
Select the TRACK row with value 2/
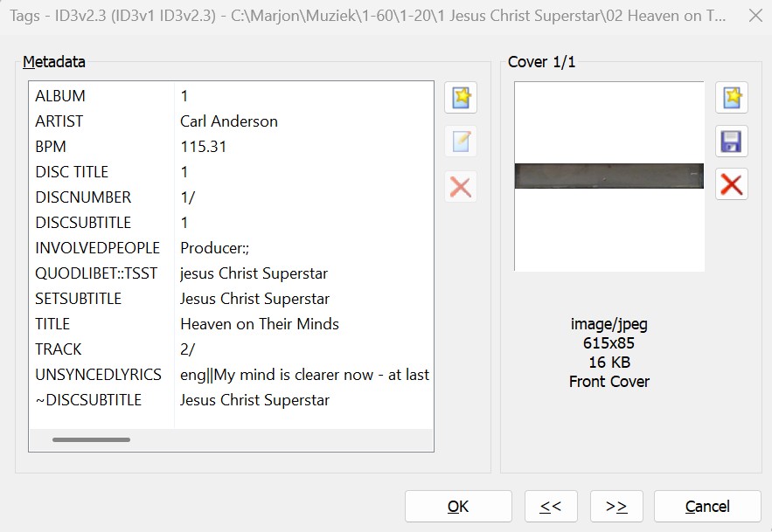187,349
